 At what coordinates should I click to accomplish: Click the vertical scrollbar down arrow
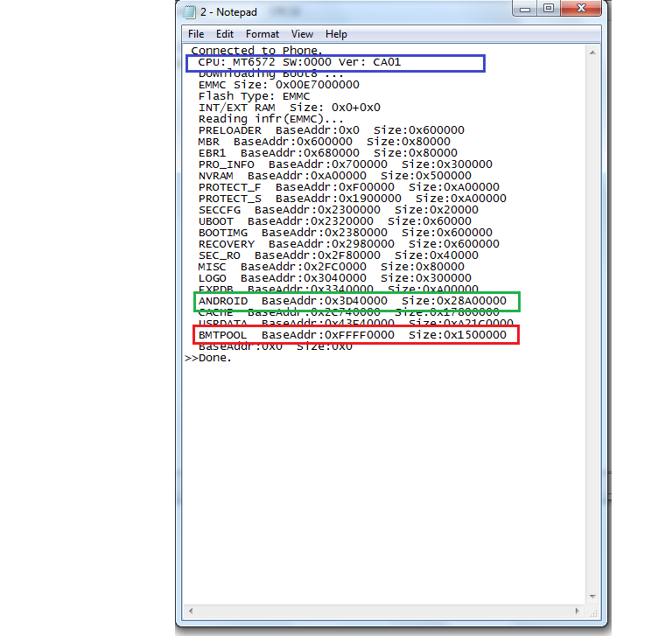click(x=592, y=597)
